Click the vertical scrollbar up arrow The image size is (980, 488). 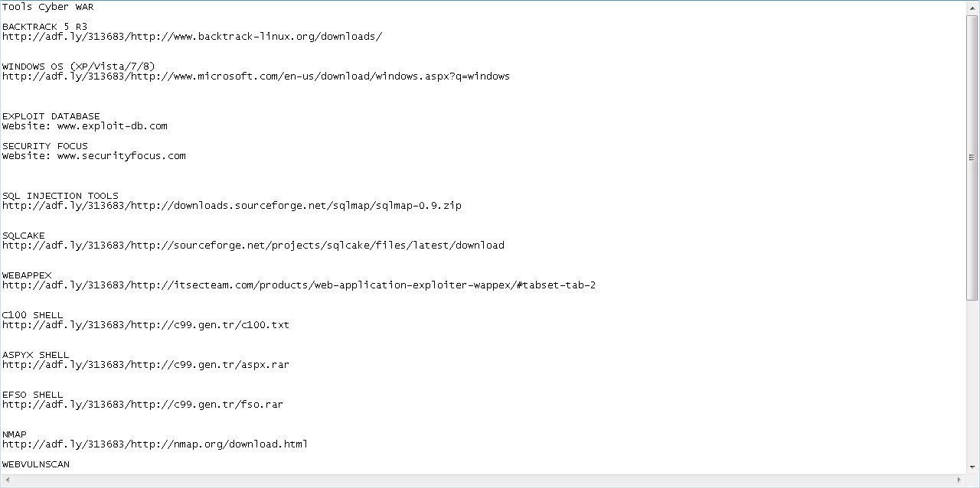[x=972, y=8]
